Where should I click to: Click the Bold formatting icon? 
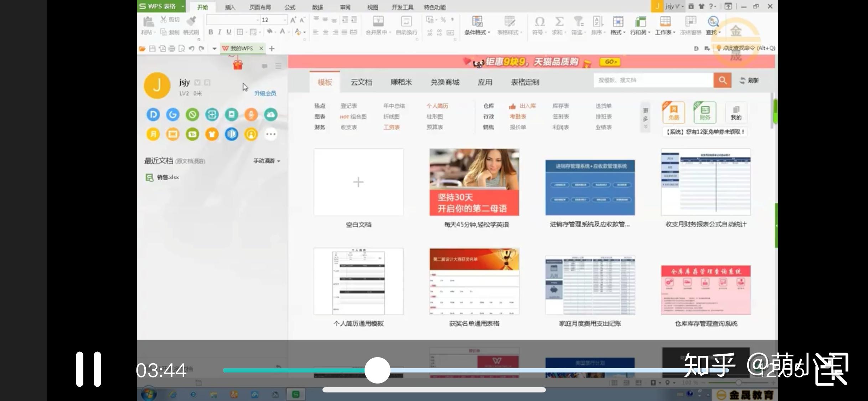211,32
